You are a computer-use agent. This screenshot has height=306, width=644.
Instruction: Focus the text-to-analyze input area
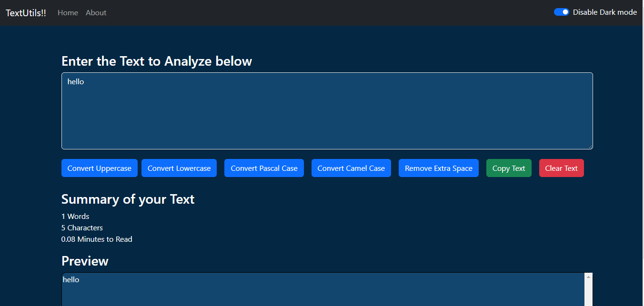coord(327,111)
